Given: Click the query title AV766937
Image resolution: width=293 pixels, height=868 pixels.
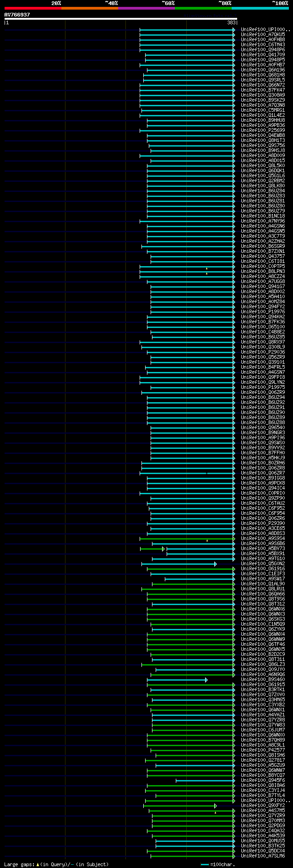Looking at the screenshot, I should [x=17, y=15].
